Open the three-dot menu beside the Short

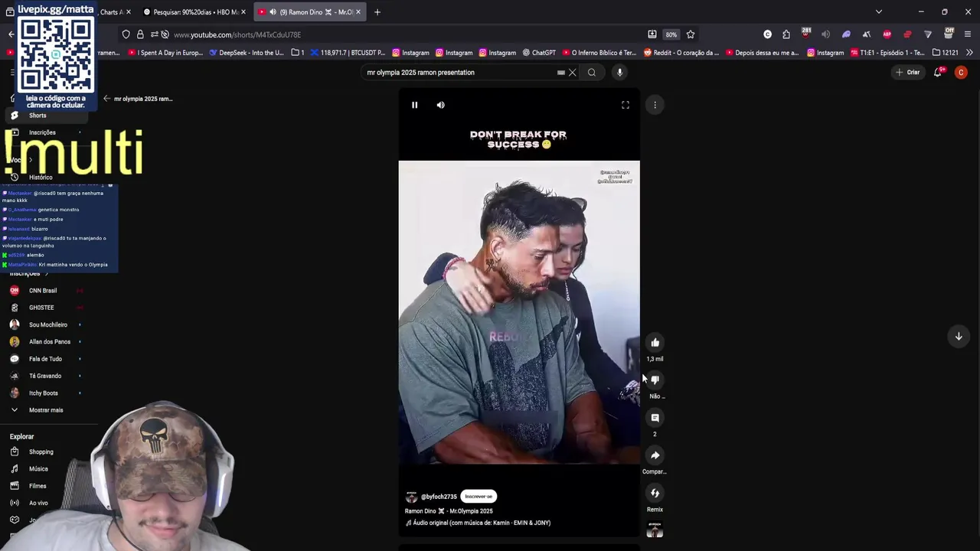tap(655, 105)
